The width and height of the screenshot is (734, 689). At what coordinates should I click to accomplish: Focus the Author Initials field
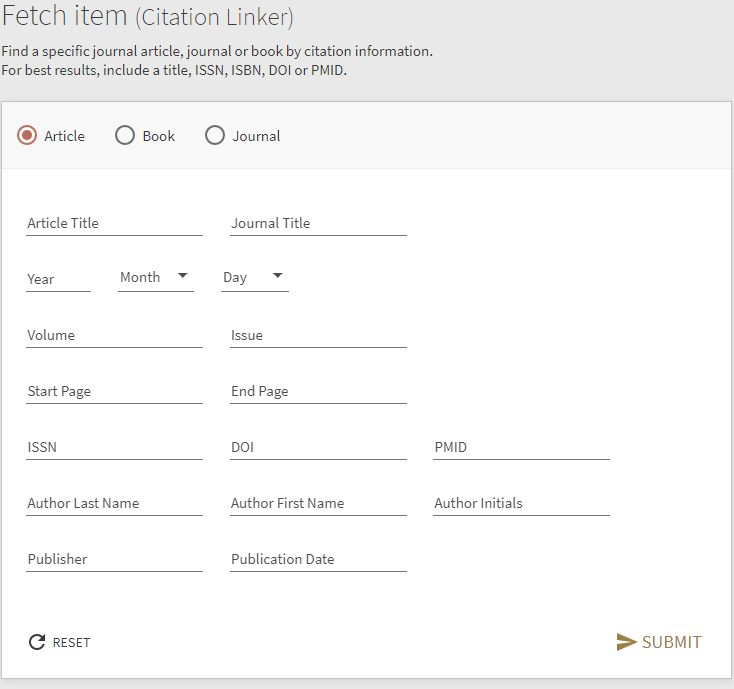click(x=521, y=504)
